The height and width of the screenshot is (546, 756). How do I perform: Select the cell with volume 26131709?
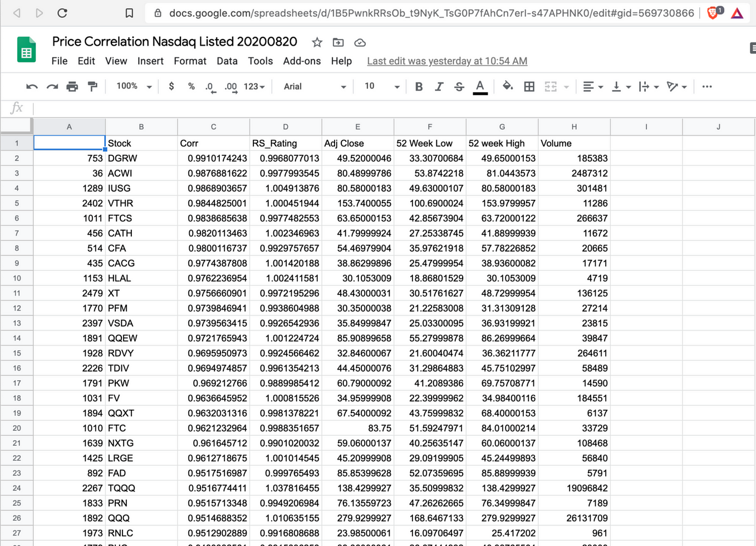click(574, 518)
